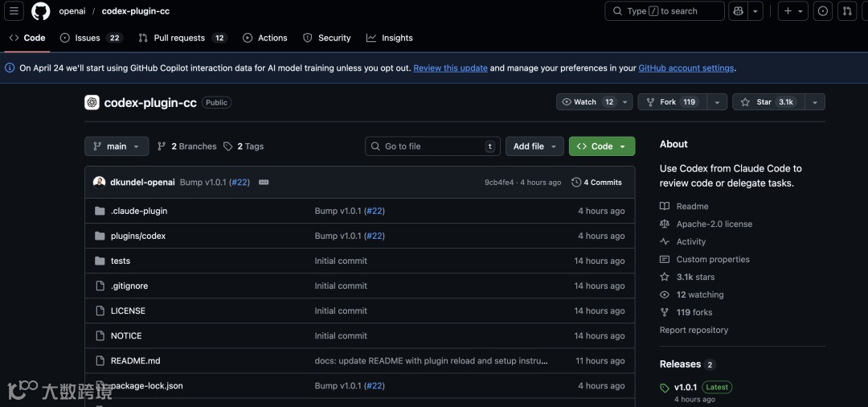Open the pull requests header icon

[847, 11]
